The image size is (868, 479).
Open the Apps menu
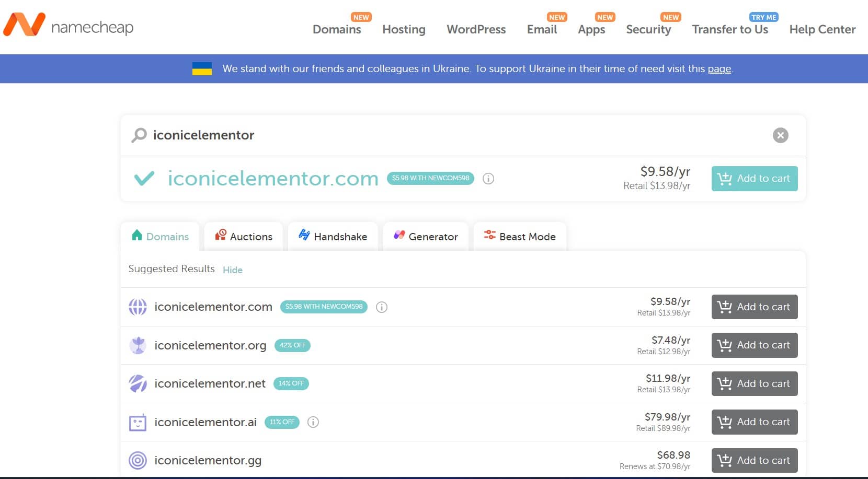(591, 29)
